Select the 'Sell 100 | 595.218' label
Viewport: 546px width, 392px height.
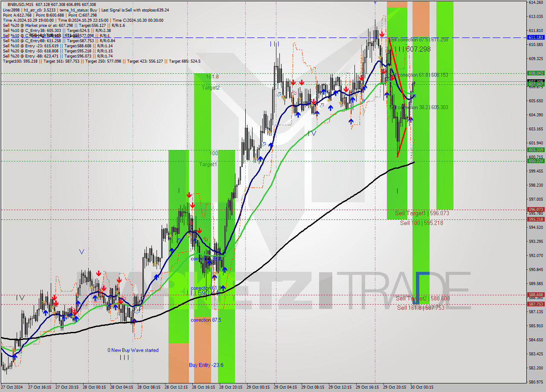(421, 223)
